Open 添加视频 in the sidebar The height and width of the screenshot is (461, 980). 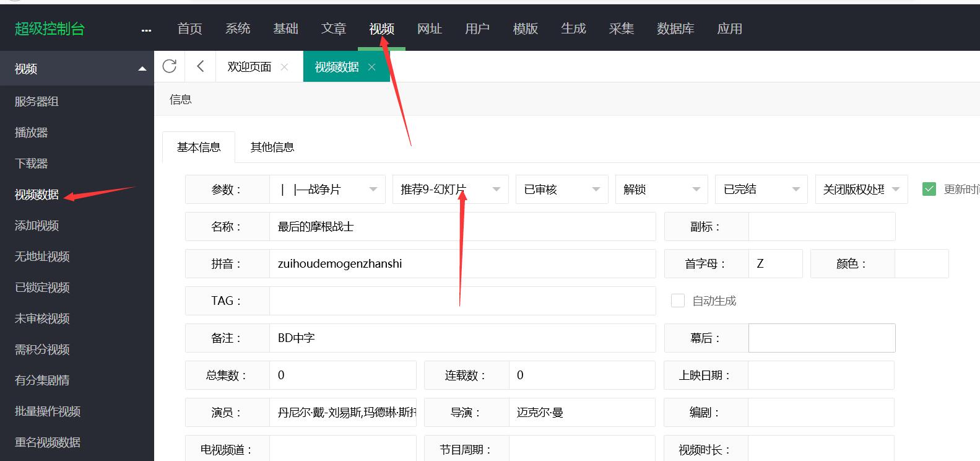point(37,226)
